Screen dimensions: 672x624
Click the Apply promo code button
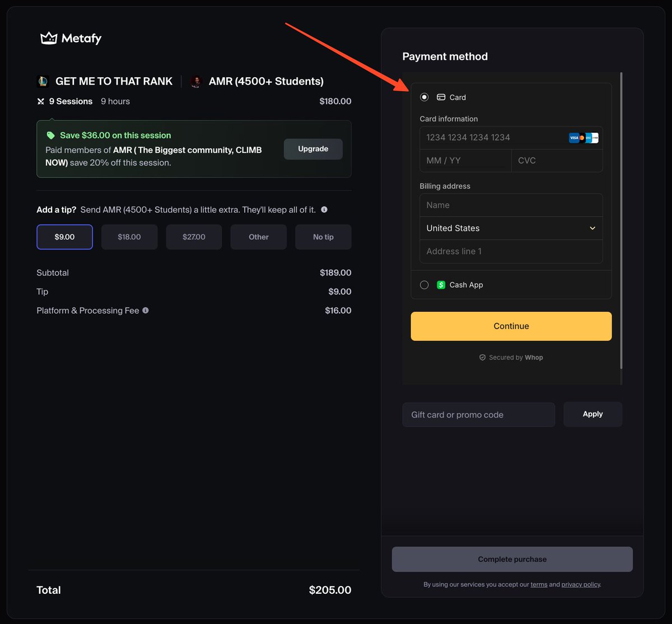point(592,414)
